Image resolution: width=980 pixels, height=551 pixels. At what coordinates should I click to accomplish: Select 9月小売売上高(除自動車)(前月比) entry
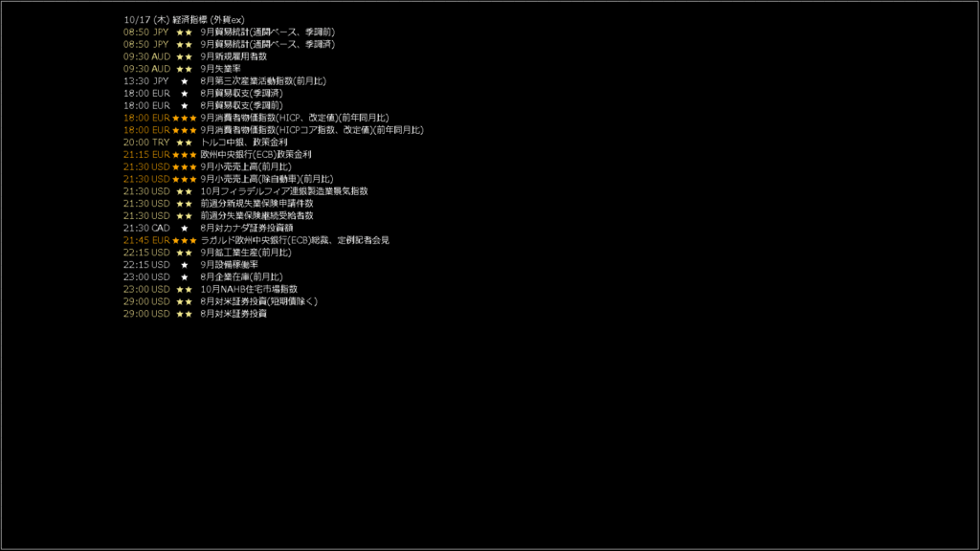tap(267, 179)
